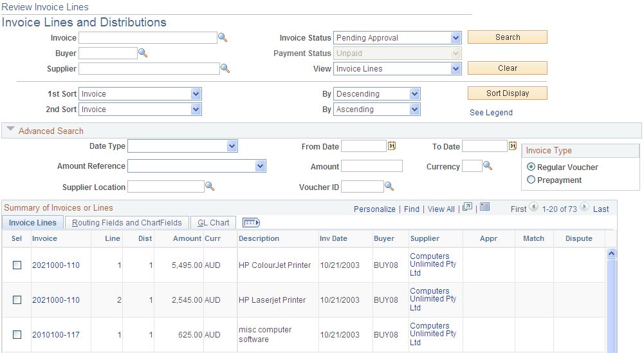Open the 2nd Sort dropdown
Screen dimensions: 644x353
(140, 110)
